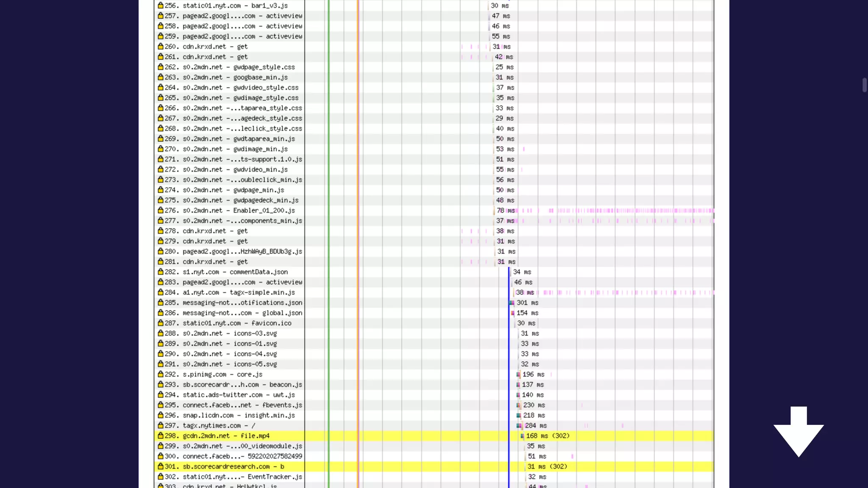Click lock icon beside request 256 bar1_v3.js

pos(160,6)
